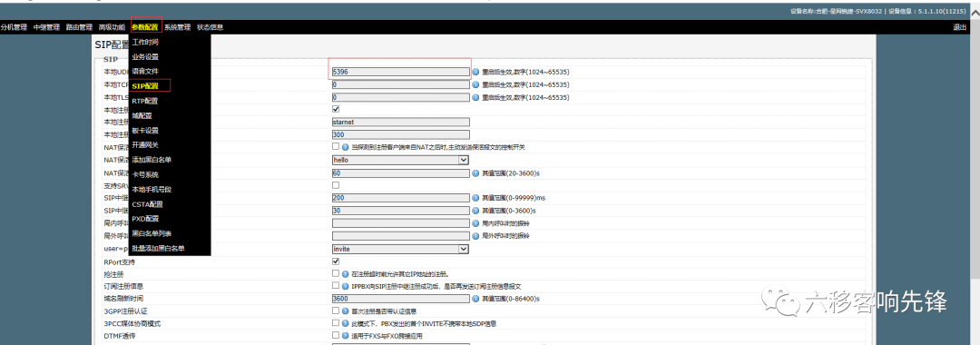This screenshot has width=980, height=345.
Task: Click the NAT keepalive interval field containing 60
Action: tap(401, 173)
